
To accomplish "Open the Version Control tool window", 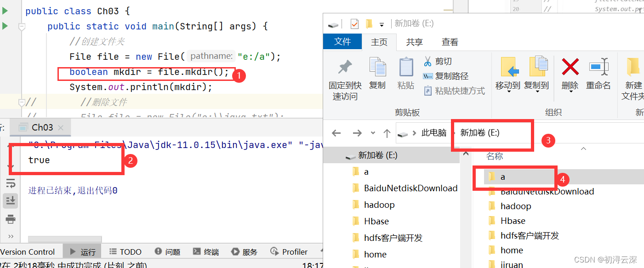I will [28, 252].
